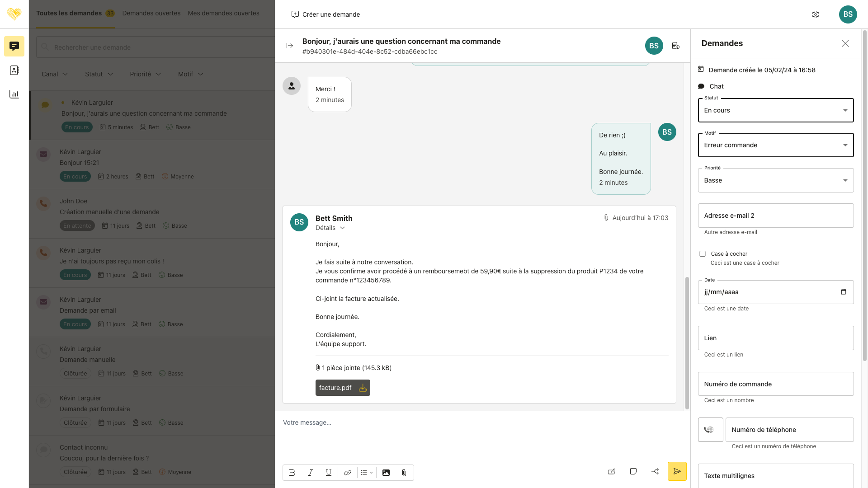Image resolution: width=868 pixels, height=488 pixels.
Task: Collapse conversation with arrow icon beside title
Action: click(x=290, y=46)
